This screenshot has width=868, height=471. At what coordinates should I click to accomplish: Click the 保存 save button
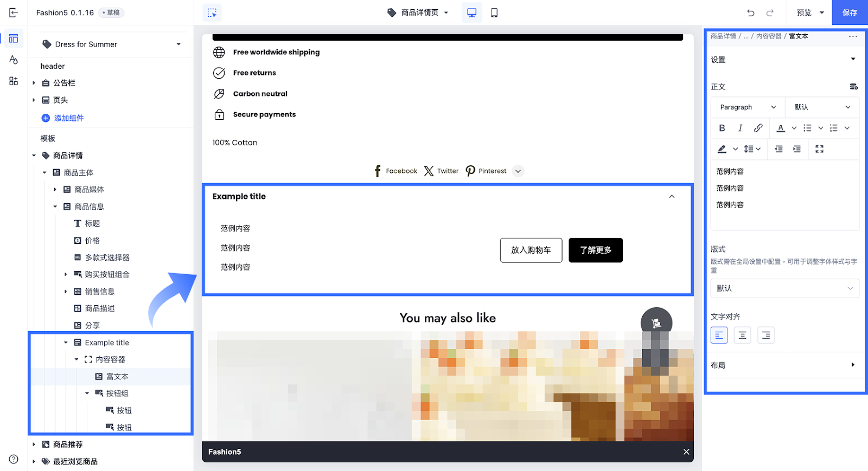pyautogui.click(x=850, y=12)
